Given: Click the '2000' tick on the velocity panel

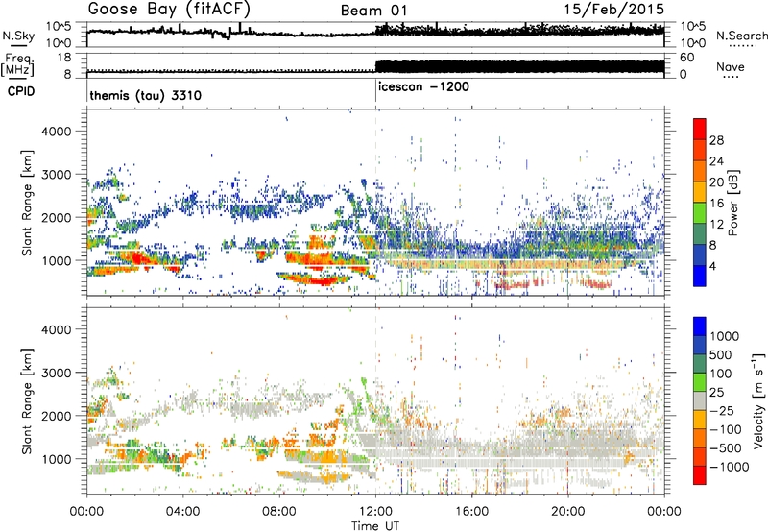Looking at the screenshot, I should point(57,416).
